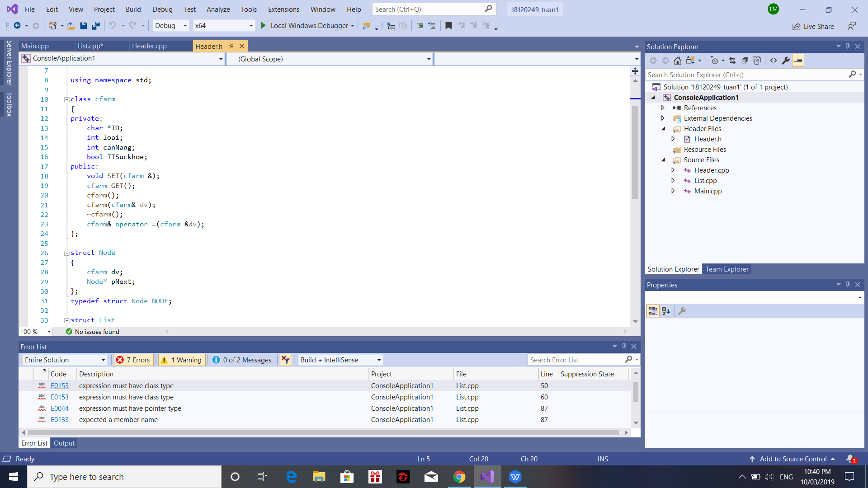Toggle the 7 Errors filter

coord(133,360)
